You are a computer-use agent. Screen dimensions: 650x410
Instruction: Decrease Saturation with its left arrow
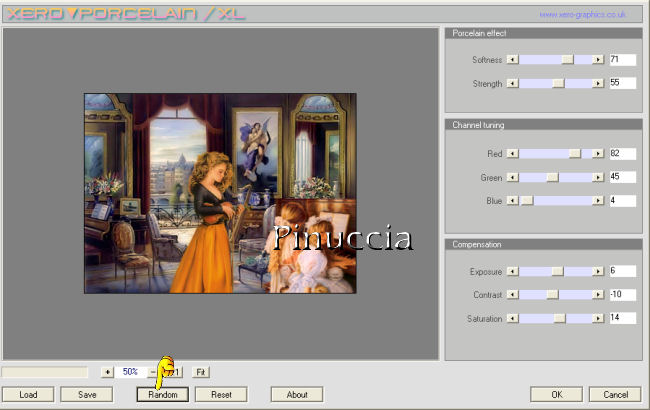(x=512, y=318)
